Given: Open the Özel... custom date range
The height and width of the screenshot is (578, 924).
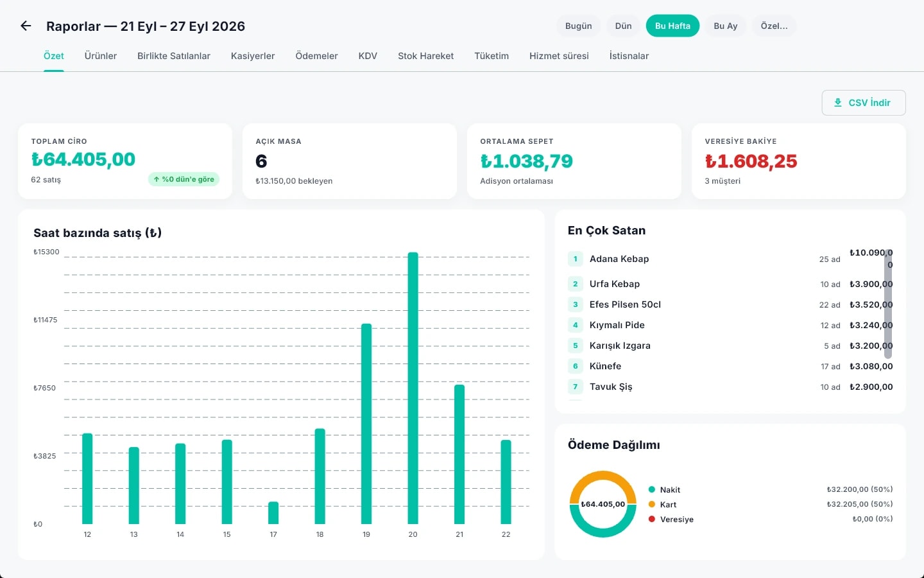Looking at the screenshot, I should pos(774,26).
